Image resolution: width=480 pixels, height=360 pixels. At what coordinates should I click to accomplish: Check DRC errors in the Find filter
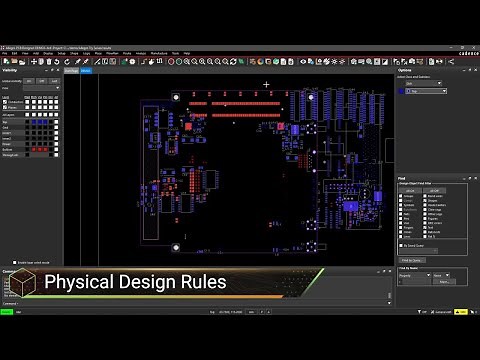[x=425, y=223]
